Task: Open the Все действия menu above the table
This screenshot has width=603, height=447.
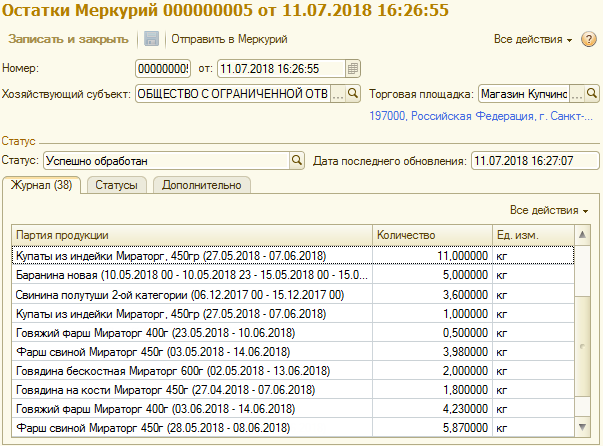Action: [549, 210]
